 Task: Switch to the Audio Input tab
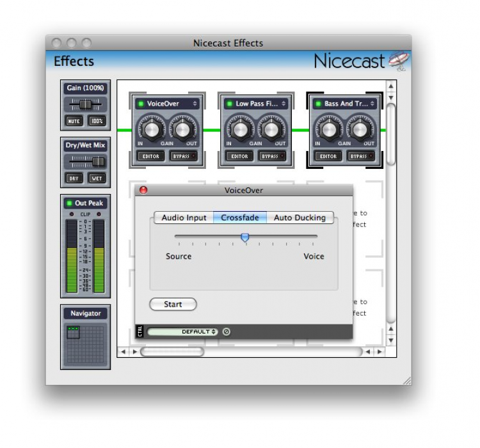click(184, 218)
